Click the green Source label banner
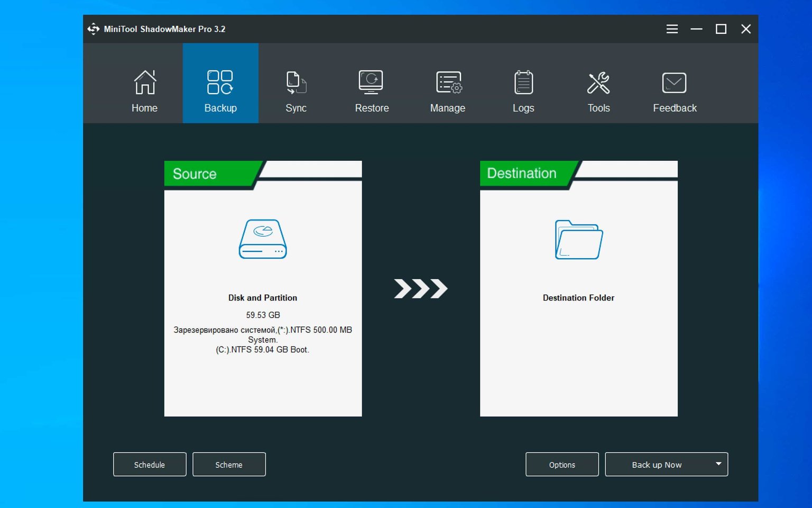The width and height of the screenshot is (812, 508). pyautogui.click(x=206, y=174)
